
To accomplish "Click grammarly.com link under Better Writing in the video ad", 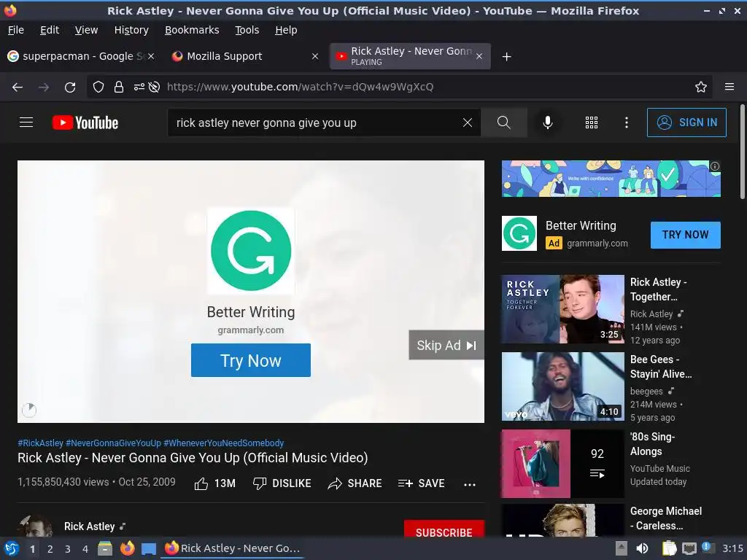I will (251, 330).
